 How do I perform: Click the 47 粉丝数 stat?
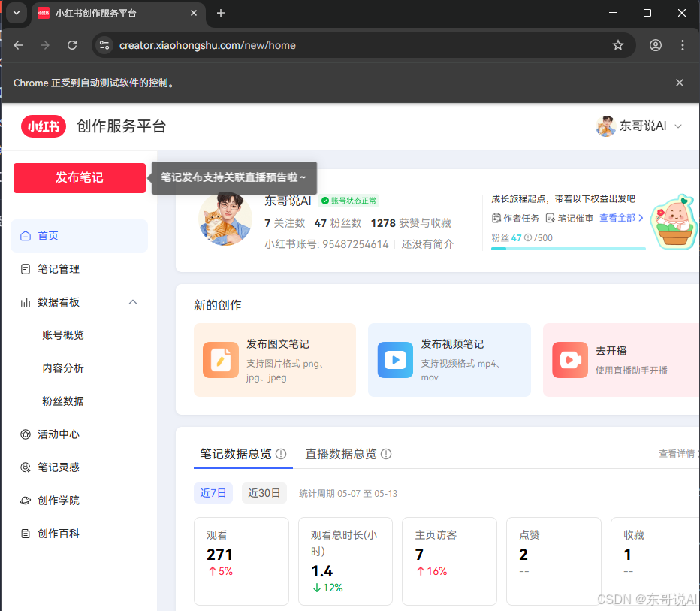pyautogui.click(x=337, y=223)
